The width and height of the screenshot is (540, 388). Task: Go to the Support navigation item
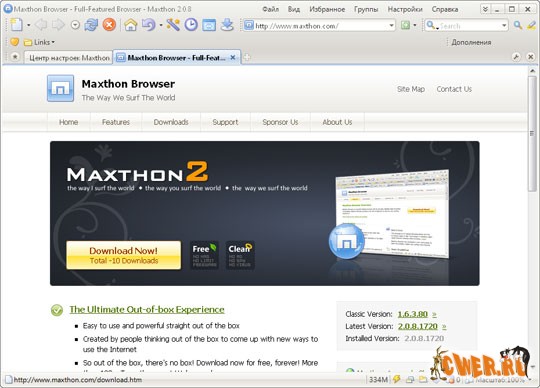coord(225,122)
